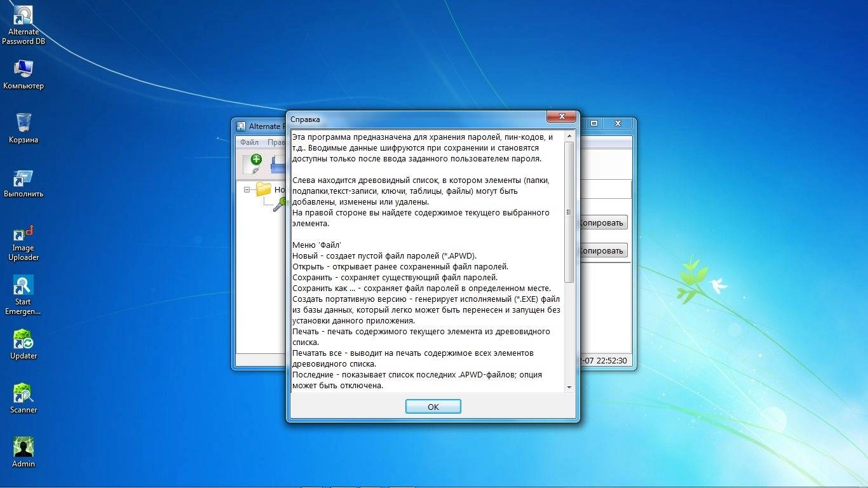Click the add new entry toolbar icon
Screen dimensions: 868x488
(x=254, y=164)
